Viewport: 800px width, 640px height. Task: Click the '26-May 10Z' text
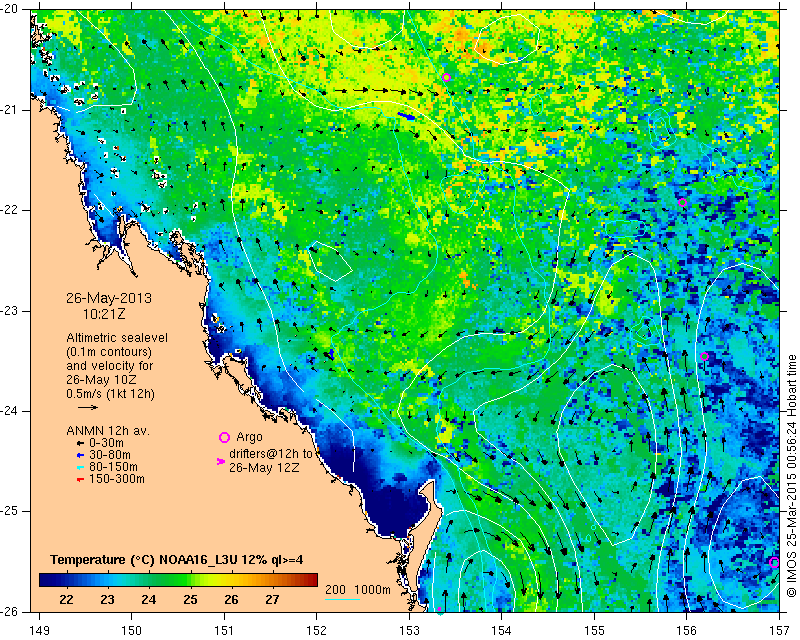(97, 380)
